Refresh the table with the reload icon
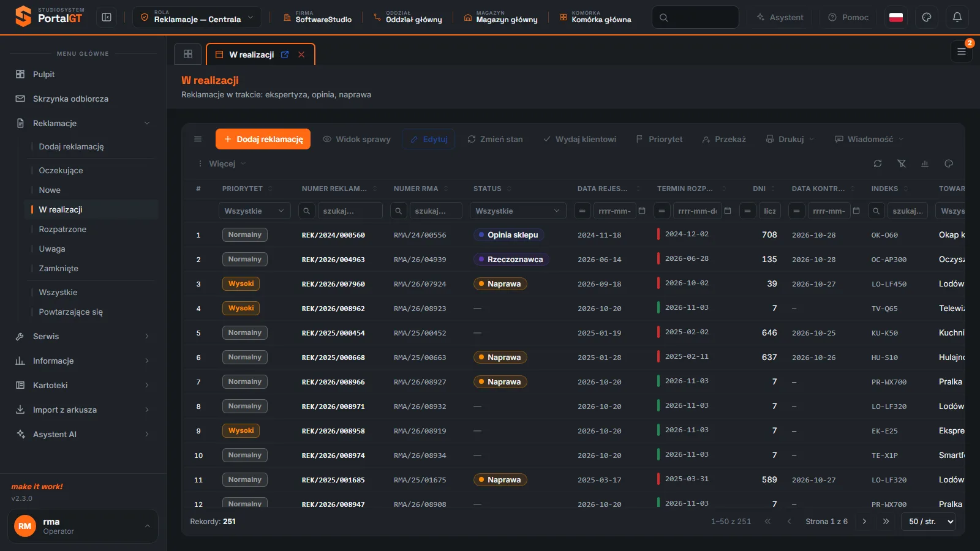 [x=878, y=163]
